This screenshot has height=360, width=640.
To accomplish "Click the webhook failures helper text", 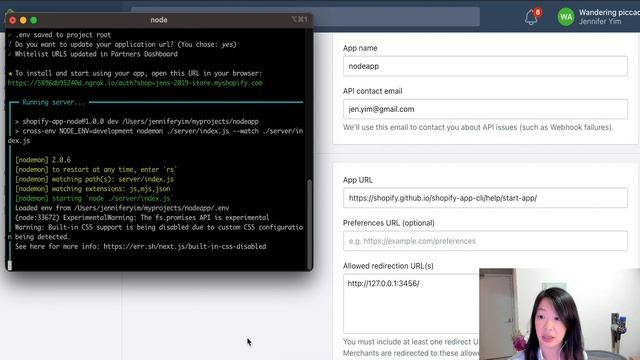I will (478, 127).
